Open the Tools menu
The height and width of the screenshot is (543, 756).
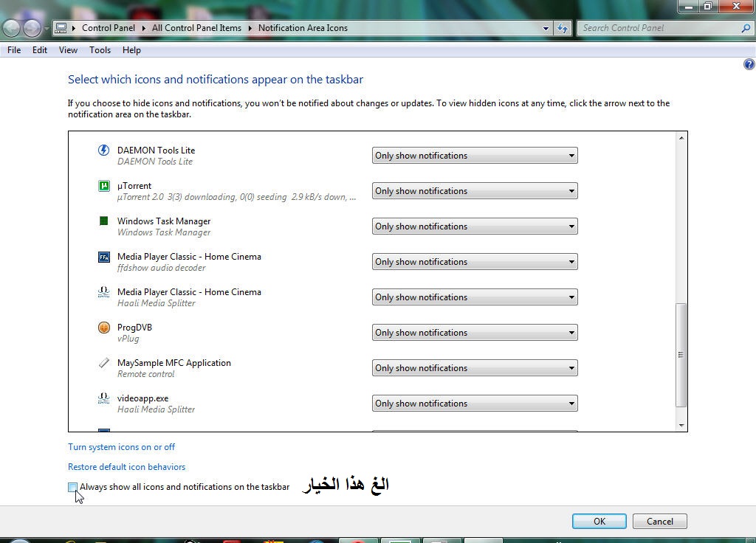point(100,50)
